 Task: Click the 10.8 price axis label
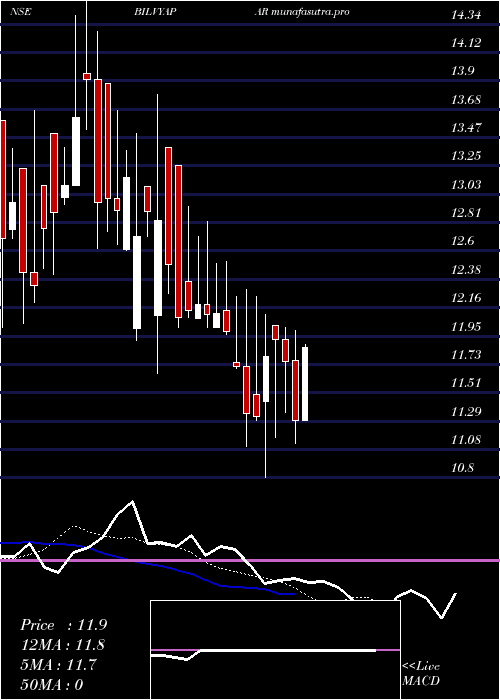click(462, 469)
